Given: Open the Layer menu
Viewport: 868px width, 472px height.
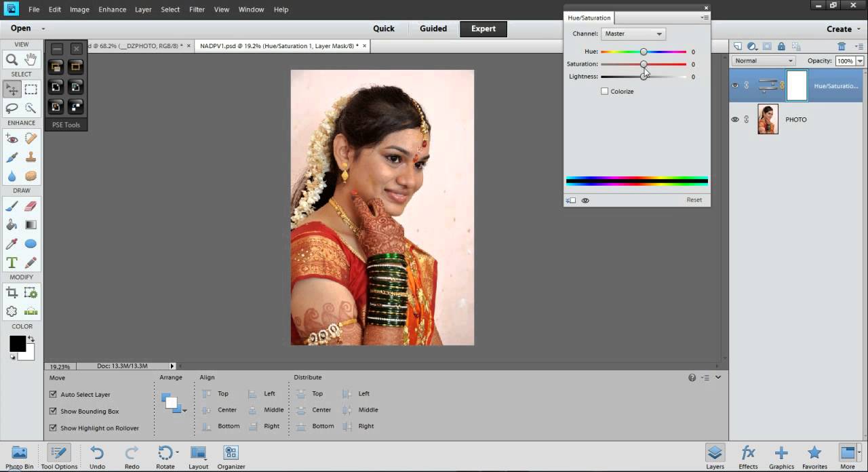Looking at the screenshot, I should (143, 9).
